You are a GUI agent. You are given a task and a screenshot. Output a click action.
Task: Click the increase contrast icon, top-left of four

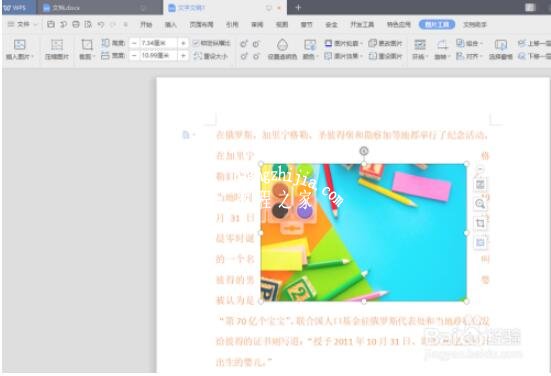[244, 44]
